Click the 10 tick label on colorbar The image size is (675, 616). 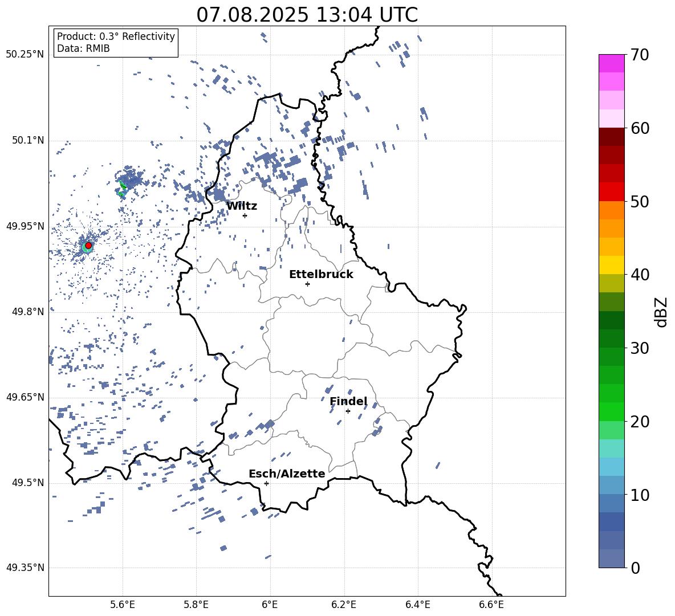coord(640,495)
